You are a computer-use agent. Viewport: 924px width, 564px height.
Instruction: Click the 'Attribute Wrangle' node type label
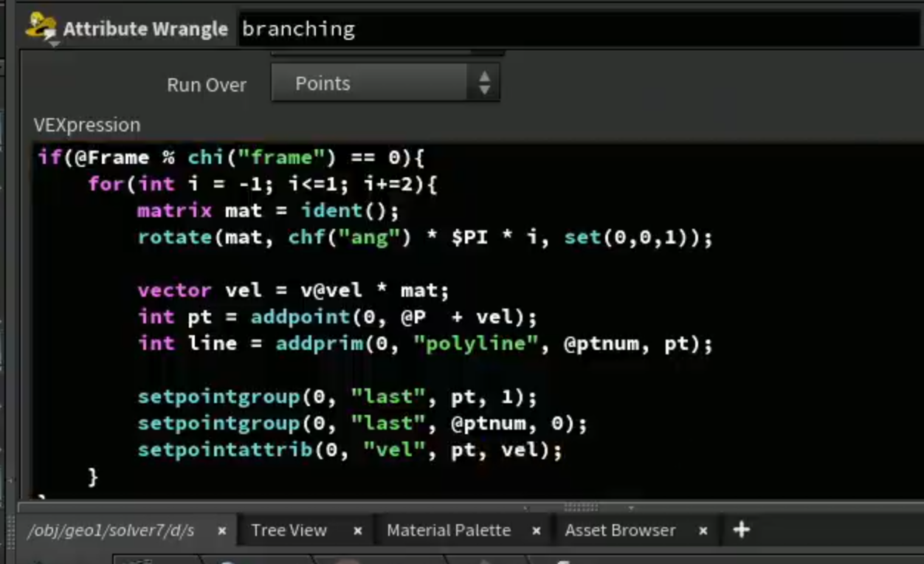pos(145,29)
